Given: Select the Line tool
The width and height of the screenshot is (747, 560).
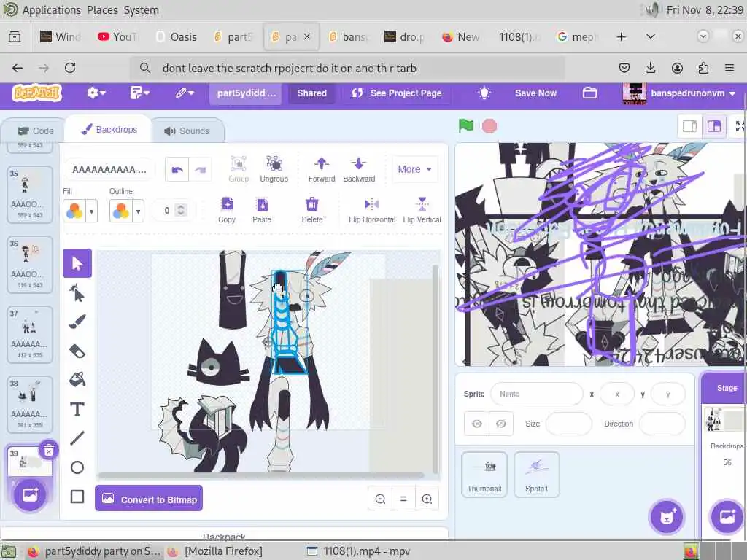Looking at the screenshot, I should 77,438.
